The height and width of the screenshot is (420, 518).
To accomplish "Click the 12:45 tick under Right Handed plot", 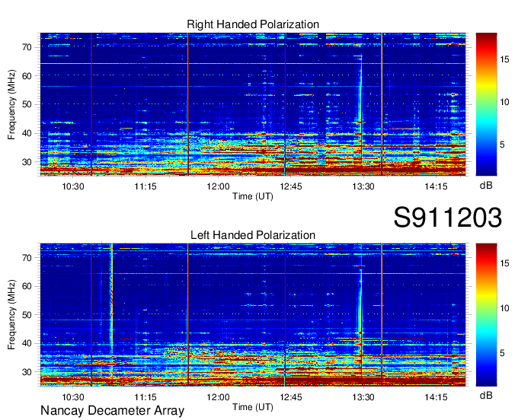I will pyautogui.click(x=291, y=186).
